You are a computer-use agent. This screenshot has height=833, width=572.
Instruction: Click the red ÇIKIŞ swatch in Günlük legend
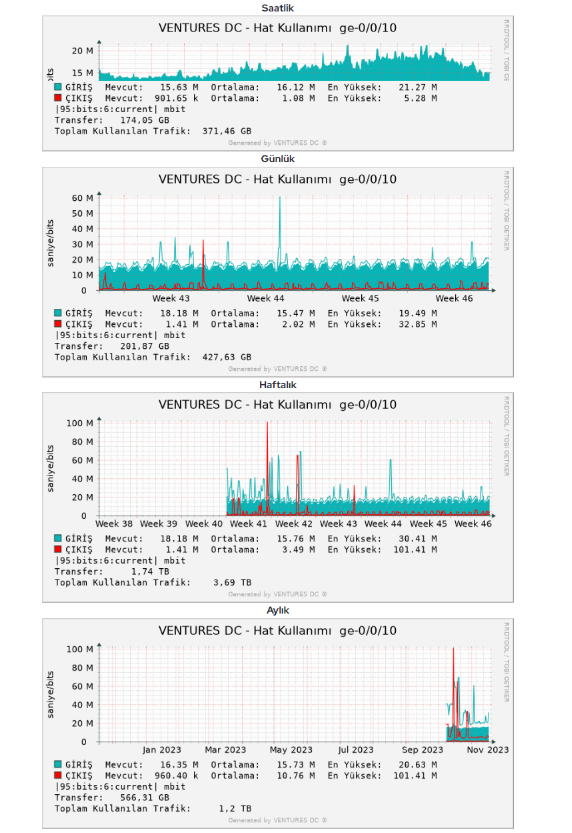58,324
